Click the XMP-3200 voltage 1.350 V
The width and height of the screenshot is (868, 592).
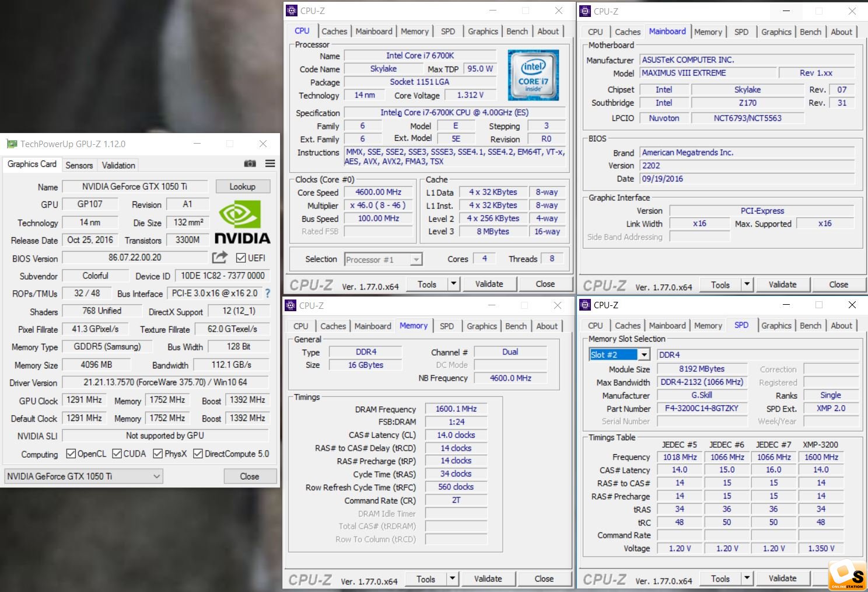[821, 548]
